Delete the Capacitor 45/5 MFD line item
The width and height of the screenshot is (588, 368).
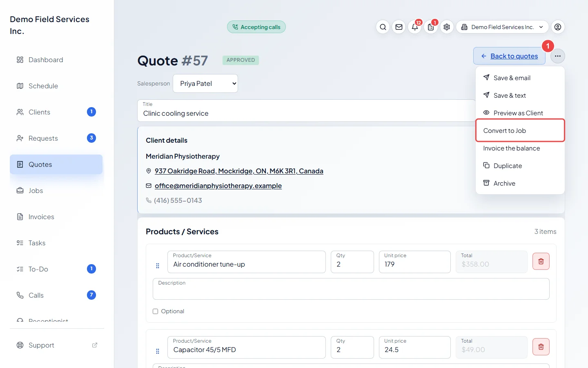coord(541,347)
